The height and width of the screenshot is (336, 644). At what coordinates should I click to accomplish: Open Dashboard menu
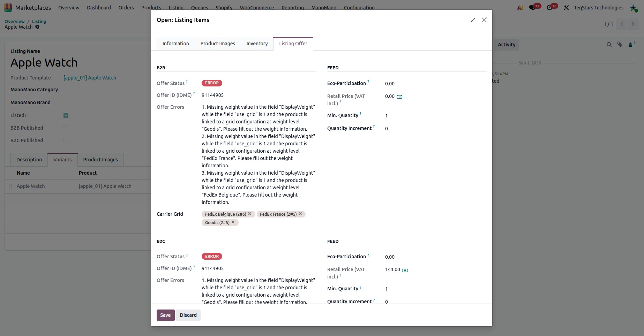click(99, 8)
